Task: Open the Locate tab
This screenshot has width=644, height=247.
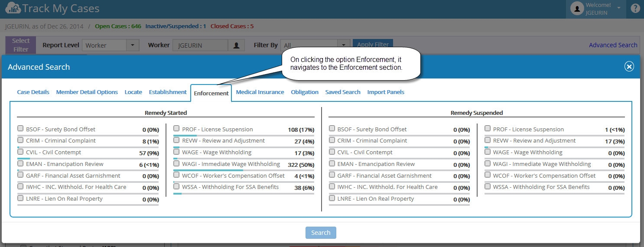Action: 133,92
